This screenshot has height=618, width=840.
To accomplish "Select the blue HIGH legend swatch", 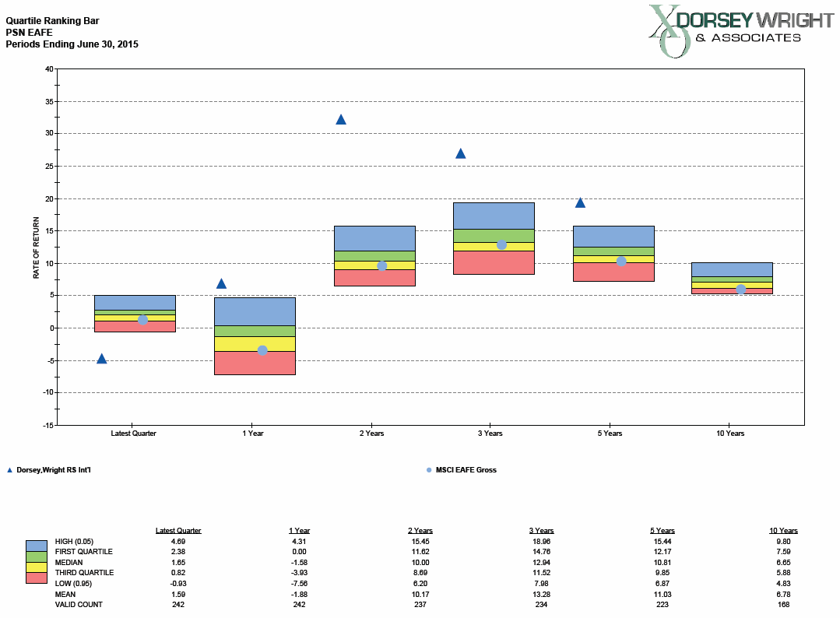I will click(37, 546).
